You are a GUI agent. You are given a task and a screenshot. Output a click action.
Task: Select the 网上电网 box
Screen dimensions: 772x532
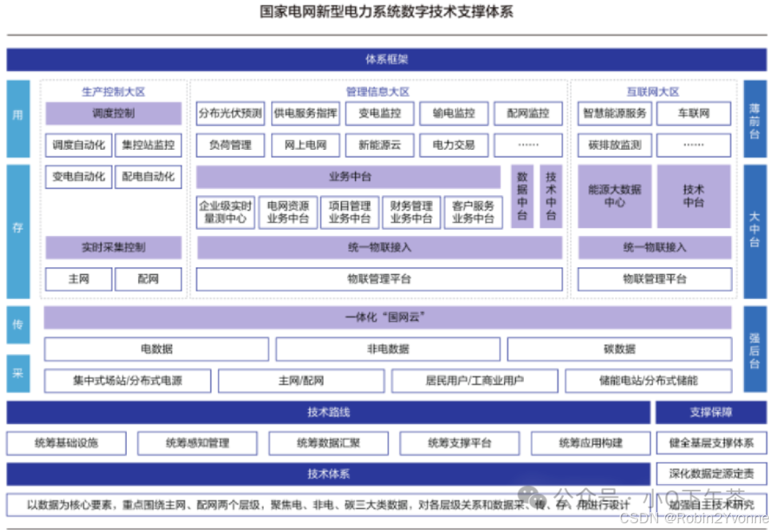pos(305,145)
